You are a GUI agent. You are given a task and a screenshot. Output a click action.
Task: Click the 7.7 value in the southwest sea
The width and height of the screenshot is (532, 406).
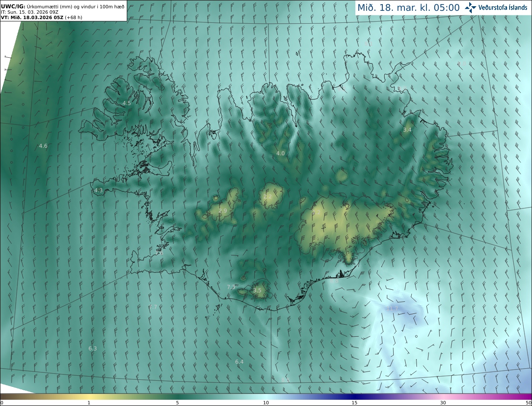[x=153, y=307]
